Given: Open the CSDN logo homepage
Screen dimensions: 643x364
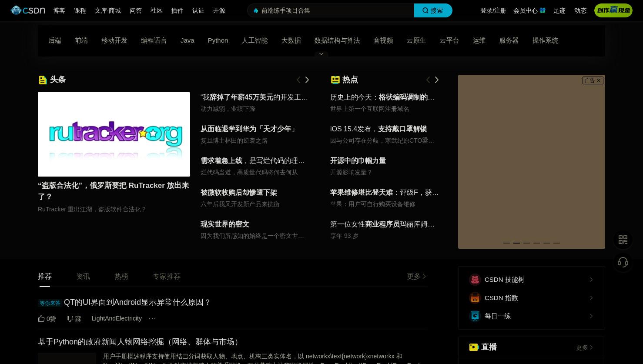Looking at the screenshot, I should click(x=28, y=10).
